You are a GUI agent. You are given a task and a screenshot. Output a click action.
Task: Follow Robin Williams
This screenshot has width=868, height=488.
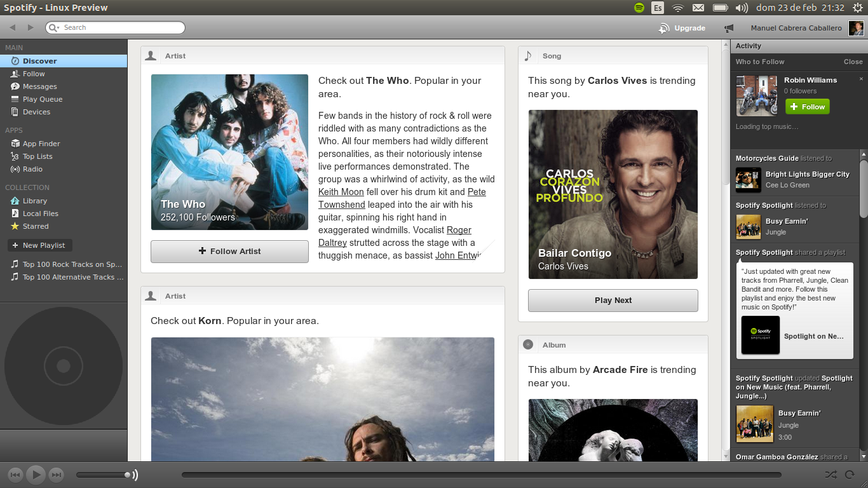point(807,107)
